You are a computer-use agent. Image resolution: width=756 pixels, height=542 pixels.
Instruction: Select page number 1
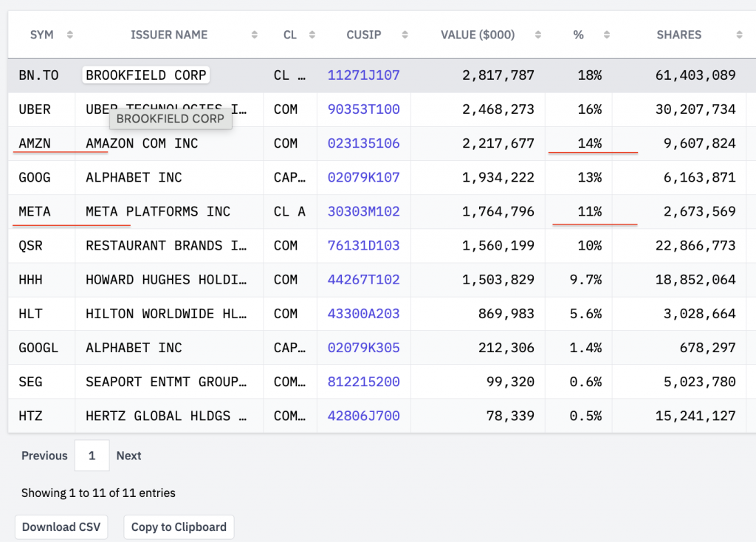tap(92, 456)
